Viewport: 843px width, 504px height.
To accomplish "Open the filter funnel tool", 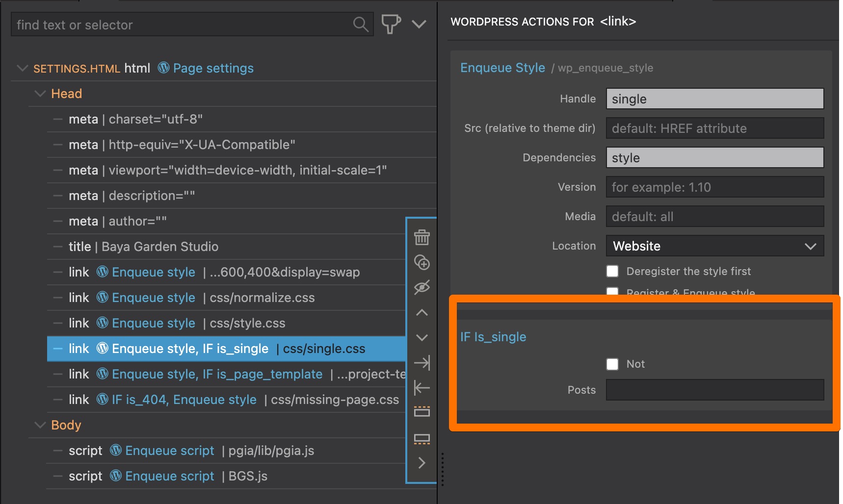I will click(391, 24).
